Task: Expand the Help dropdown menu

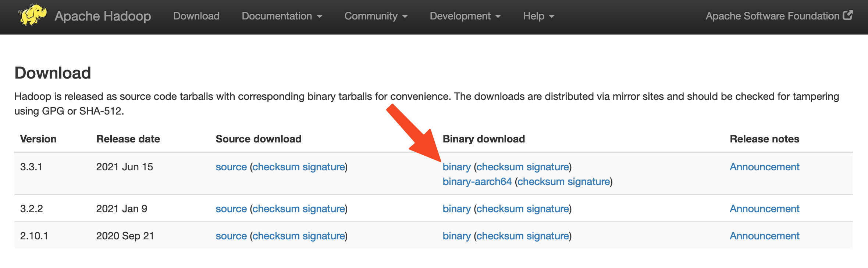Action: [x=538, y=16]
